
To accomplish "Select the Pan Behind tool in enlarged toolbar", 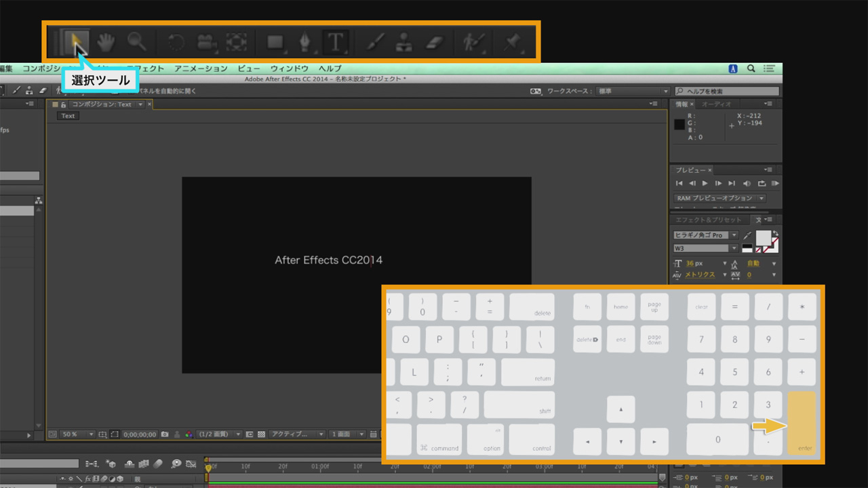I will 237,43.
